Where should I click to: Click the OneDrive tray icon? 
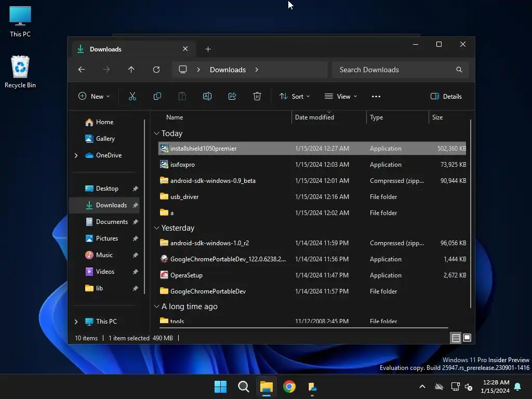tap(439, 387)
